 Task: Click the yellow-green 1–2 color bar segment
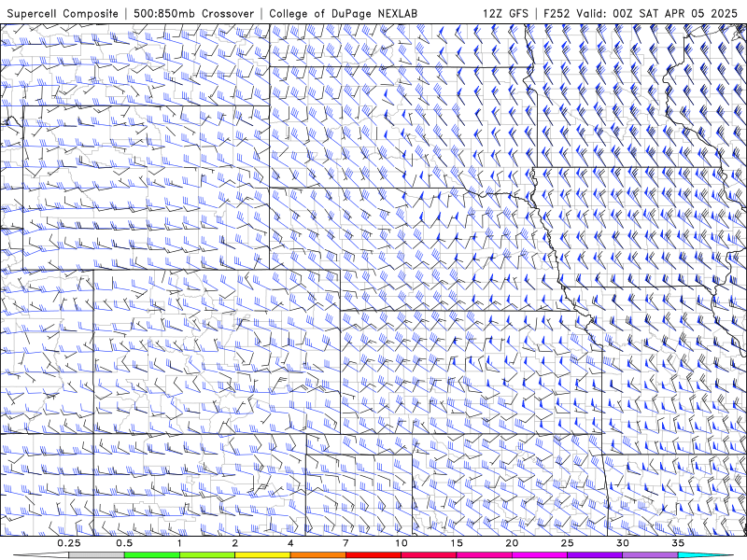tap(207, 555)
